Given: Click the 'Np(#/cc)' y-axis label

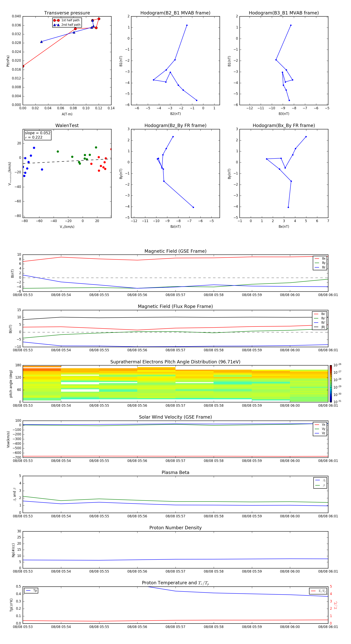Looking at the screenshot, I should (x=13, y=550).
